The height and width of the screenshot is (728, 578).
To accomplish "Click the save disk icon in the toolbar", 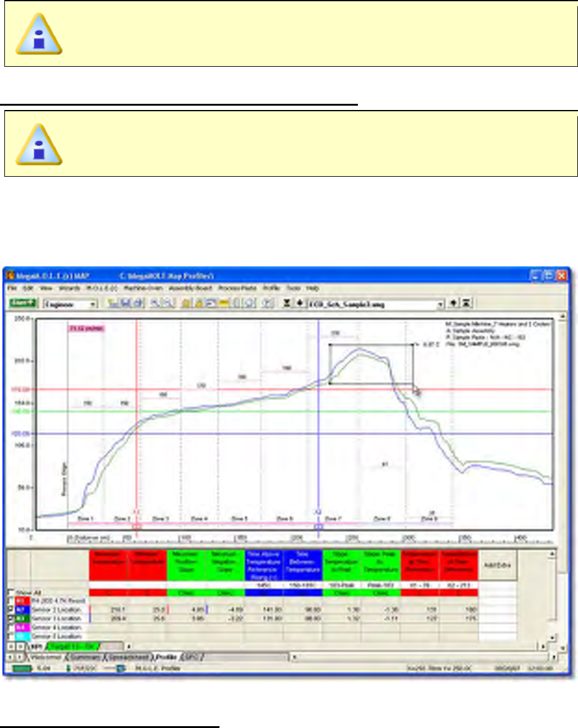I will (x=125, y=303).
